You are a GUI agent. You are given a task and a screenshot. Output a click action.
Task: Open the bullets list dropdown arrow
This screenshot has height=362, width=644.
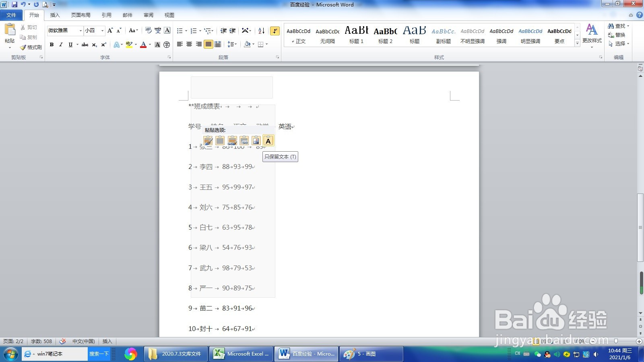[186, 31]
